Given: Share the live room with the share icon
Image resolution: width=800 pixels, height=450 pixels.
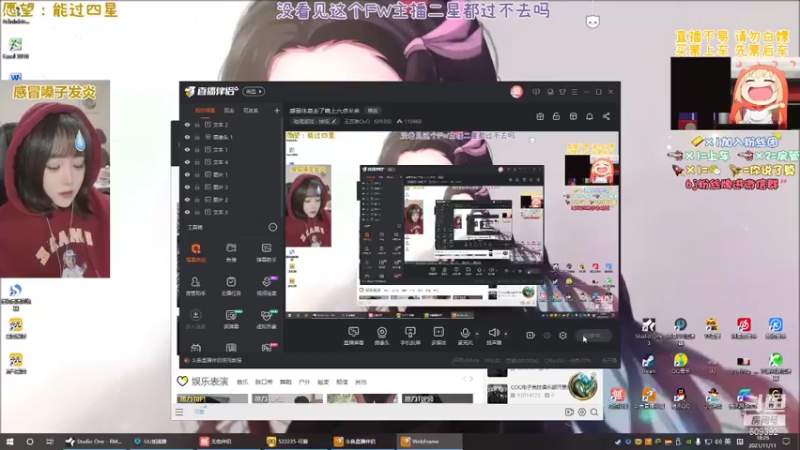Looking at the screenshot, I should coord(606,116).
